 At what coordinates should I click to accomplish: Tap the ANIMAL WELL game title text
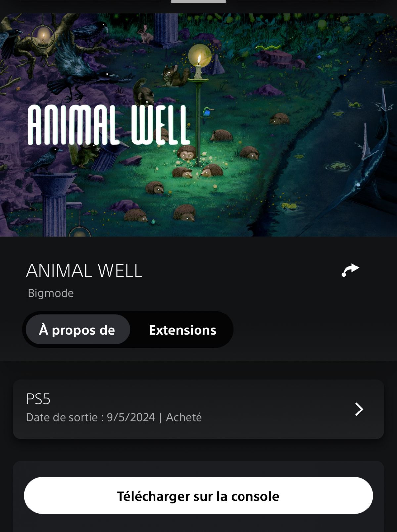pos(84,271)
